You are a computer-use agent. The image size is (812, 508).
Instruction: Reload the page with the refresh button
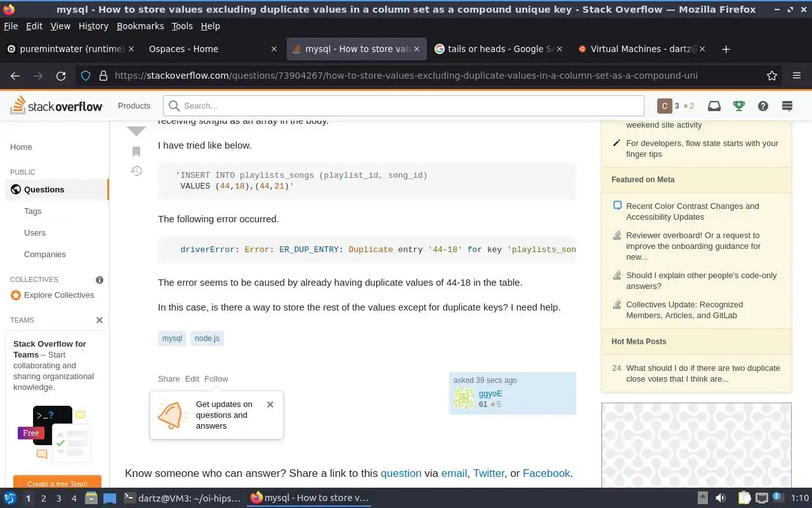61,76
